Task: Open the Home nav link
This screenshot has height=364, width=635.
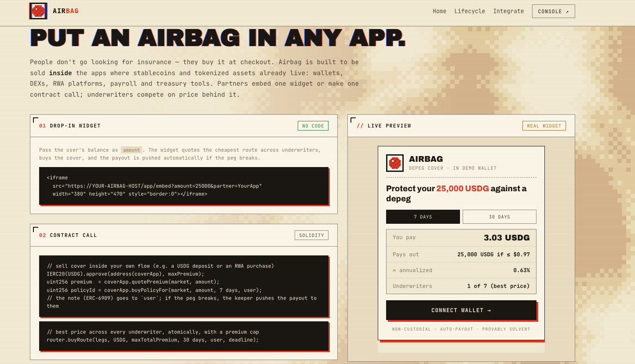Action: point(439,11)
